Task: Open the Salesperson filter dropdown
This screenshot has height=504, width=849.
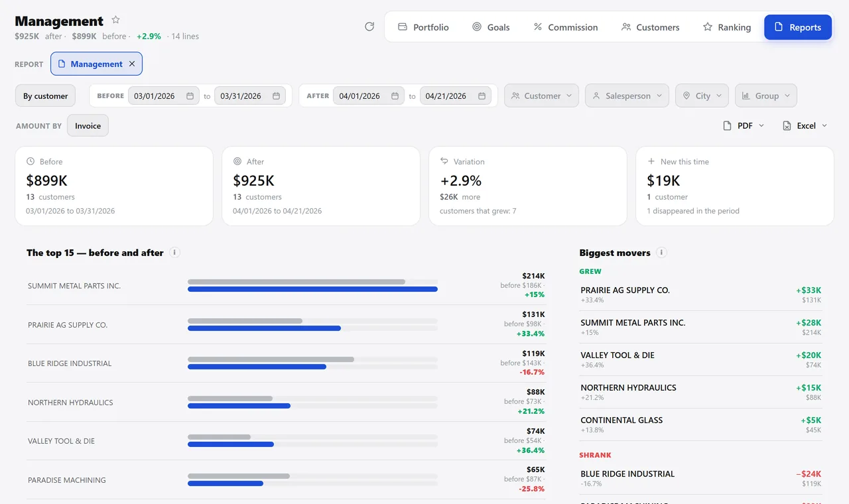Action: (627, 95)
